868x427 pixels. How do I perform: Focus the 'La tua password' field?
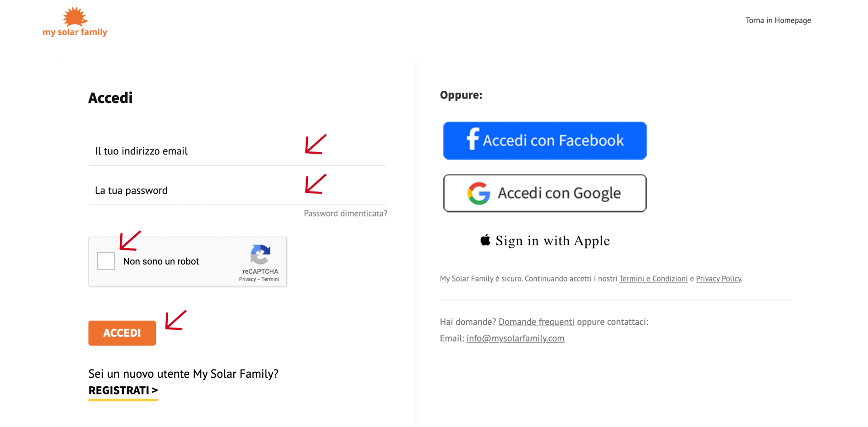(238, 190)
